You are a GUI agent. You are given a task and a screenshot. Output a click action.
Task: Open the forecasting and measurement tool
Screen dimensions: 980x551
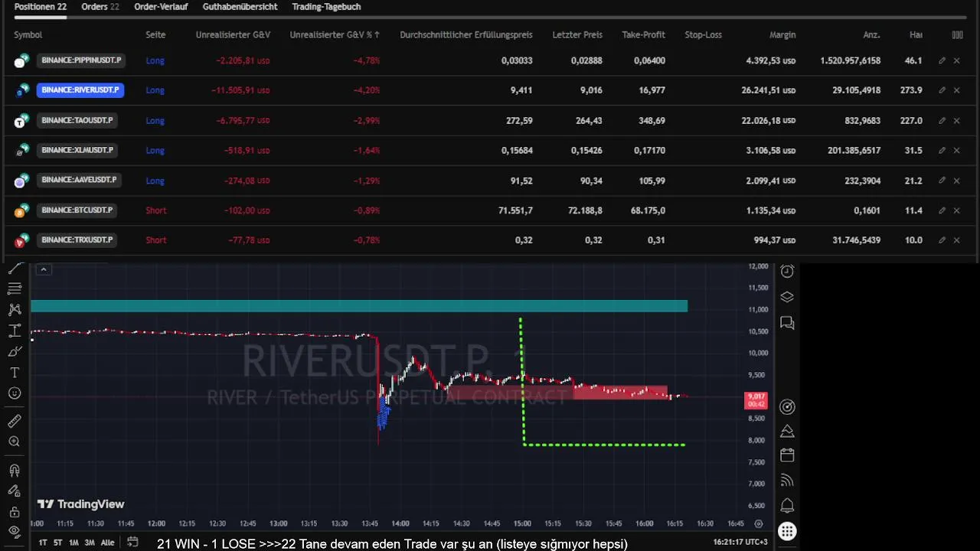tap(14, 331)
